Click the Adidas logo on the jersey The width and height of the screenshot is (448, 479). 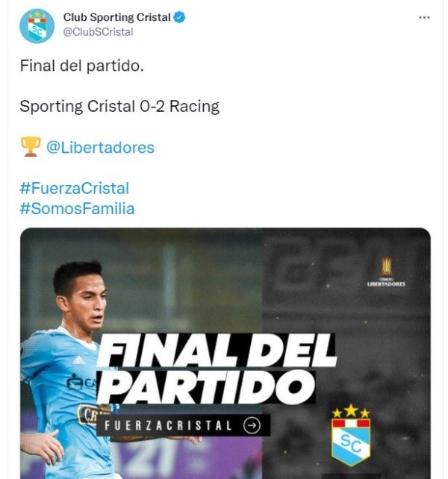pyautogui.click(x=79, y=360)
